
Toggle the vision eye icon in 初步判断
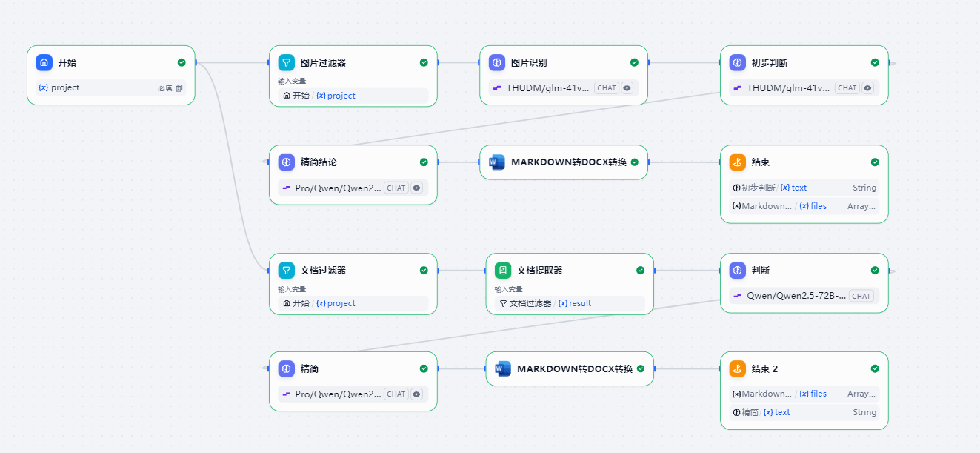pos(867,88)
